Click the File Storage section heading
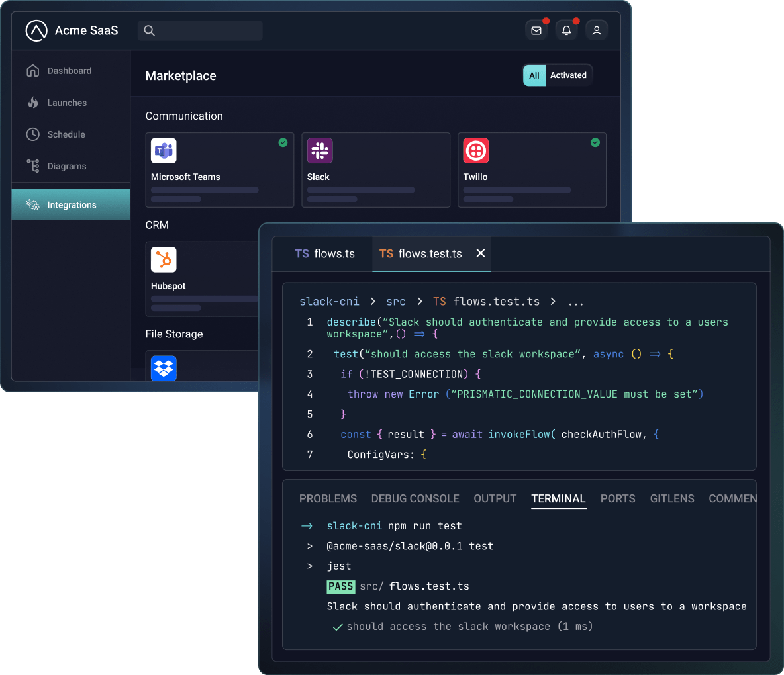This screenshot has width=784, height=675. pos(174,334)
